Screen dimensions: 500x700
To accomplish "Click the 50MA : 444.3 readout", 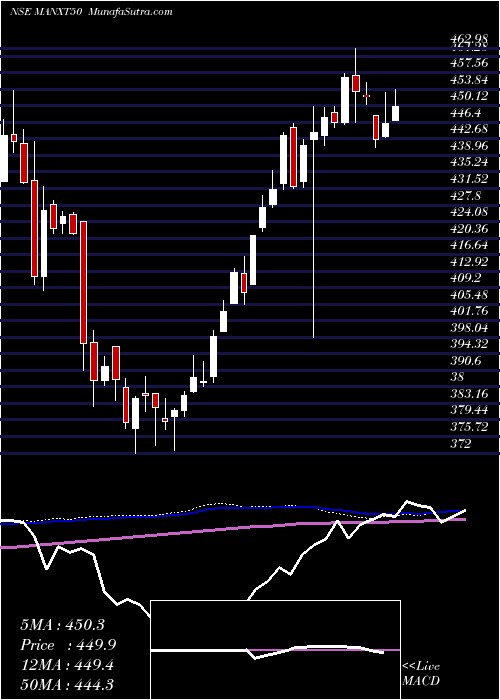I will (67, 686).
